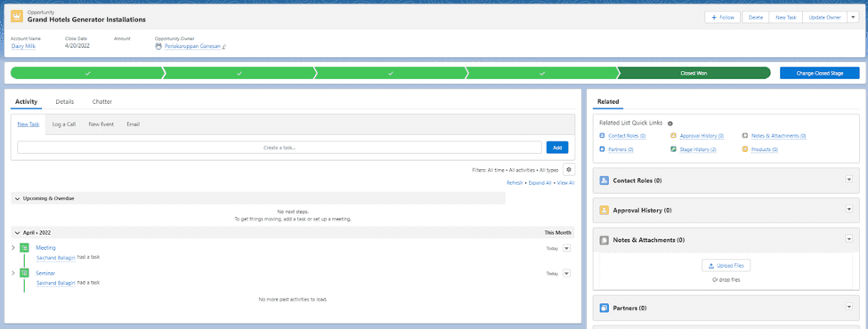Viewport: 868px width, 329px height.
Task: Click the Related List Quick Links add icon
Action: click(669, 124)
